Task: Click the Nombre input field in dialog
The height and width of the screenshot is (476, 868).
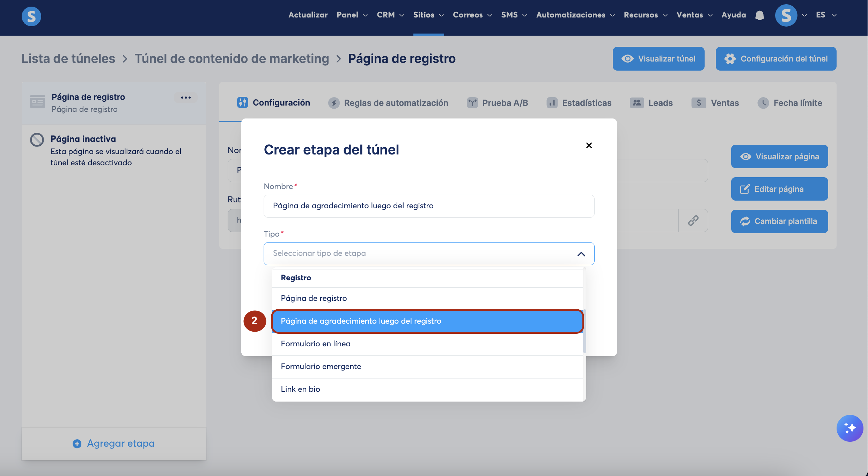Action: pyautogui.click(x=428, y=206)
